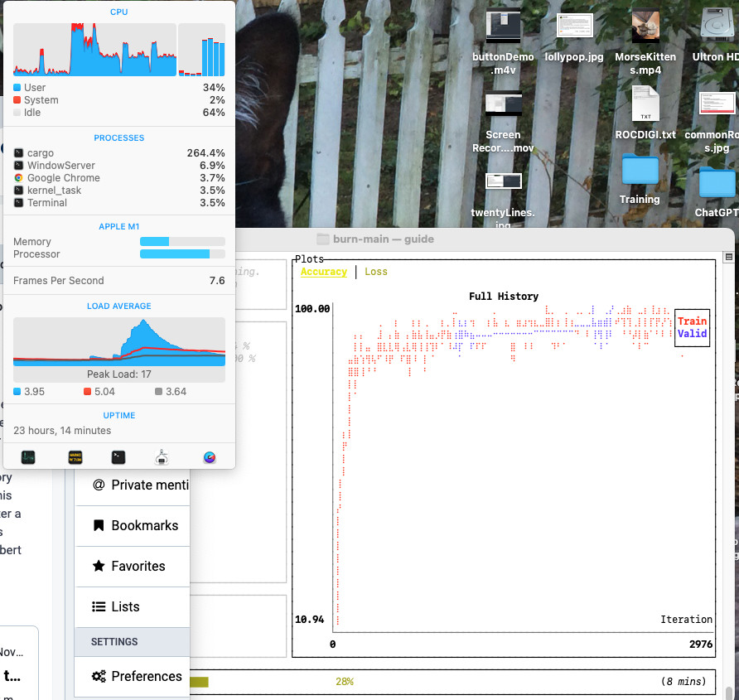The image size is (739, 700).
Task: Open Console icon in stats panel footer
Action: (75, 457)
